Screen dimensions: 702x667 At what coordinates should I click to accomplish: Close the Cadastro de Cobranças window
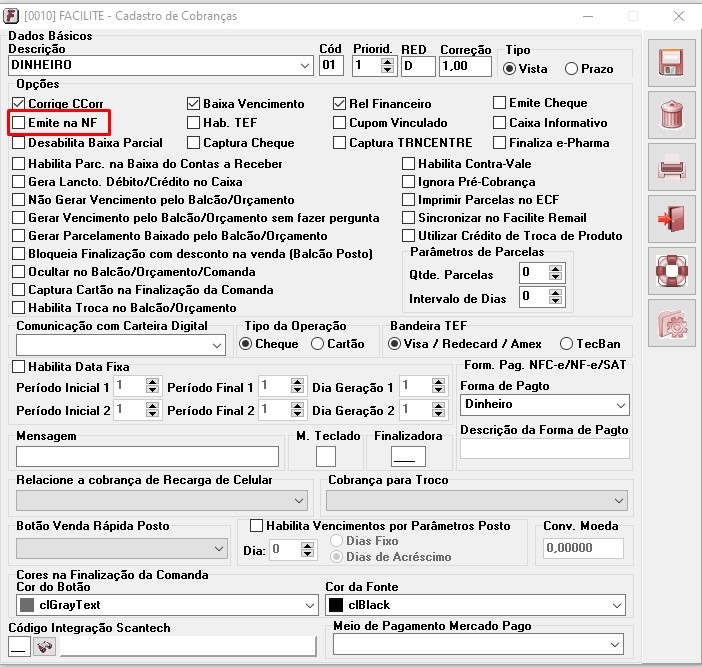(x=679, y=16)
